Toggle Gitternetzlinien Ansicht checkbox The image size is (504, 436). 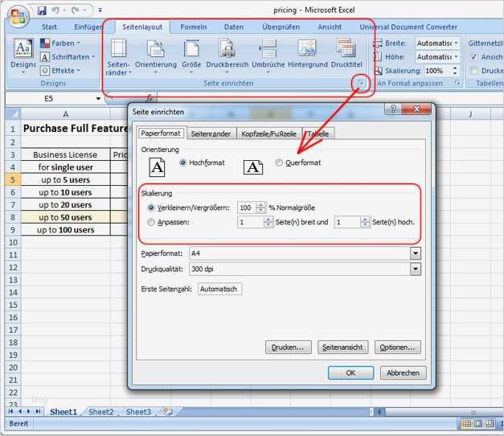473,57
